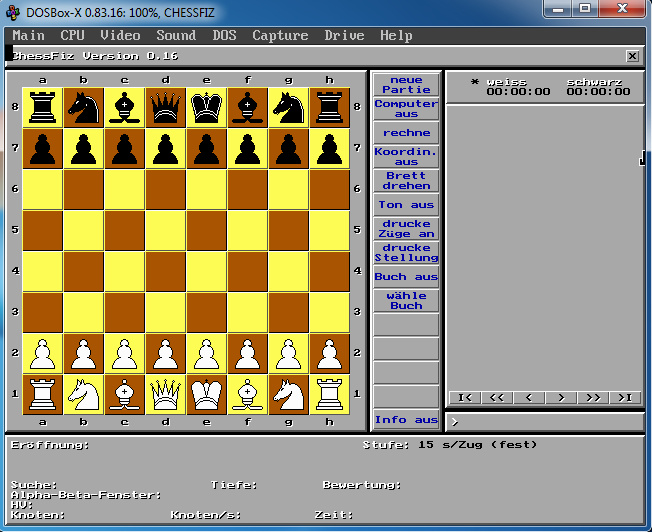Viewport: 652px width, 532px height.
Task: Pick the white knight on g1
Action: point(289,394)
